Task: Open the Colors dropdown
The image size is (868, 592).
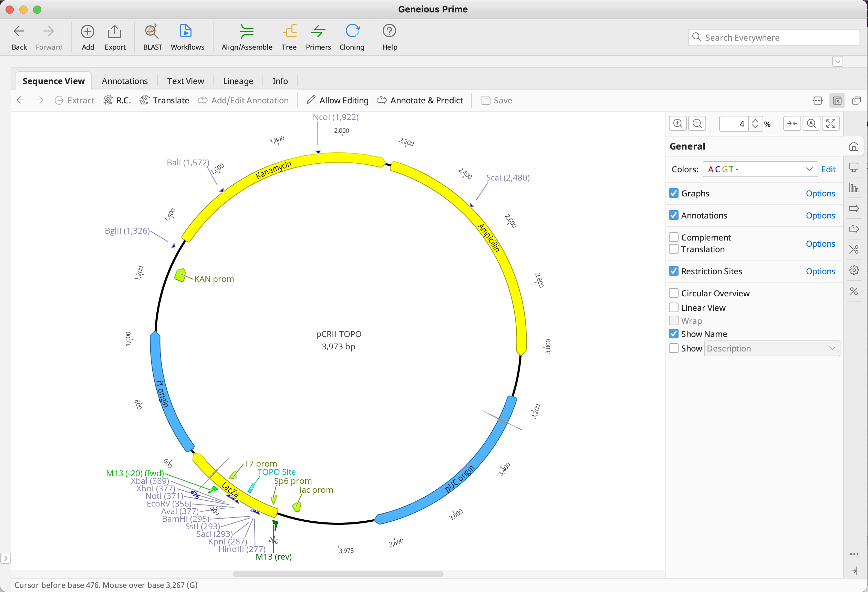Action: coord(760,169)
